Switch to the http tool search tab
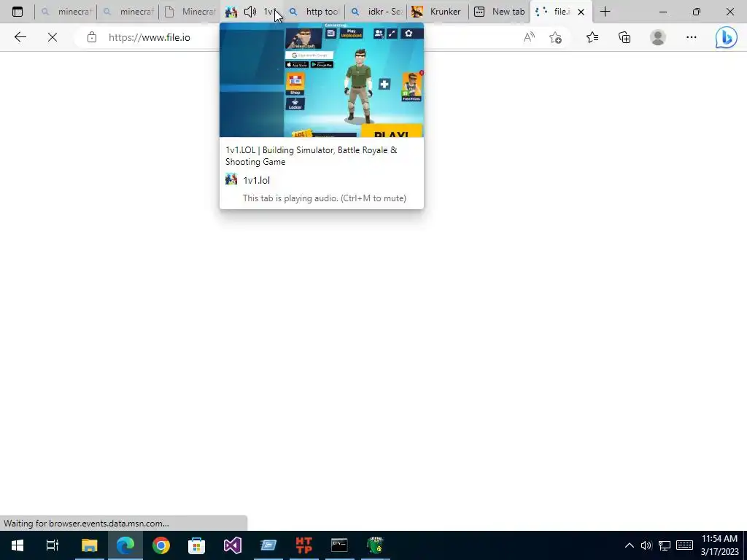Viewport: 747px width, 560px height. (x=314, y=12)
